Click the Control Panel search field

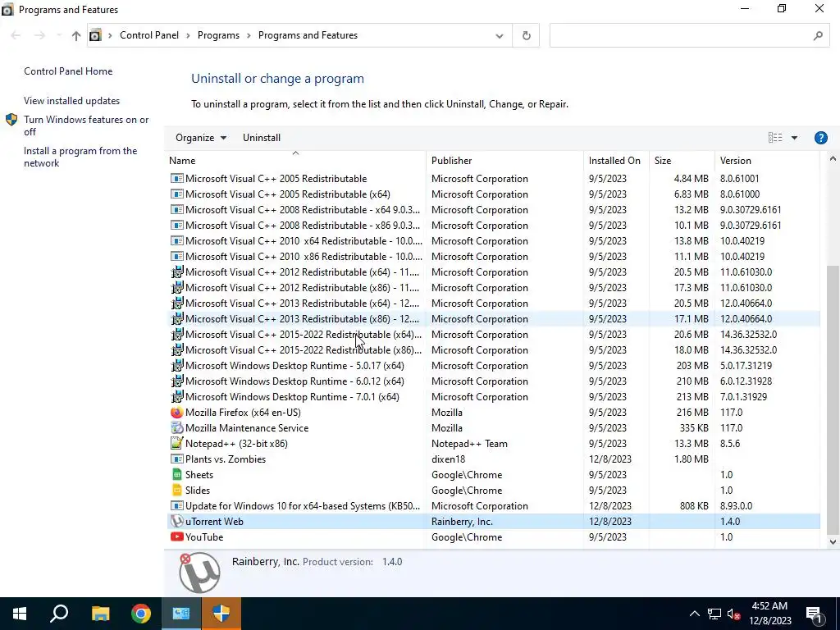pyautogui.click(x=689, y=35)
